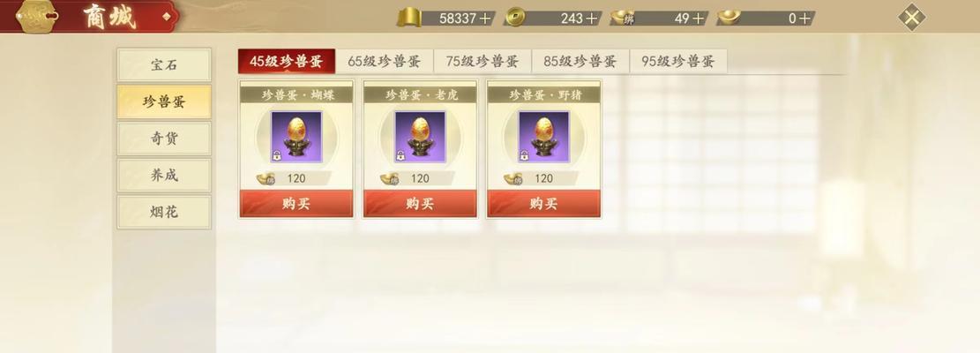The width and height of the screenshot is (980, 353).
Task: Open the 95级珍兽蛋 tab
Action: pos(678,61)
